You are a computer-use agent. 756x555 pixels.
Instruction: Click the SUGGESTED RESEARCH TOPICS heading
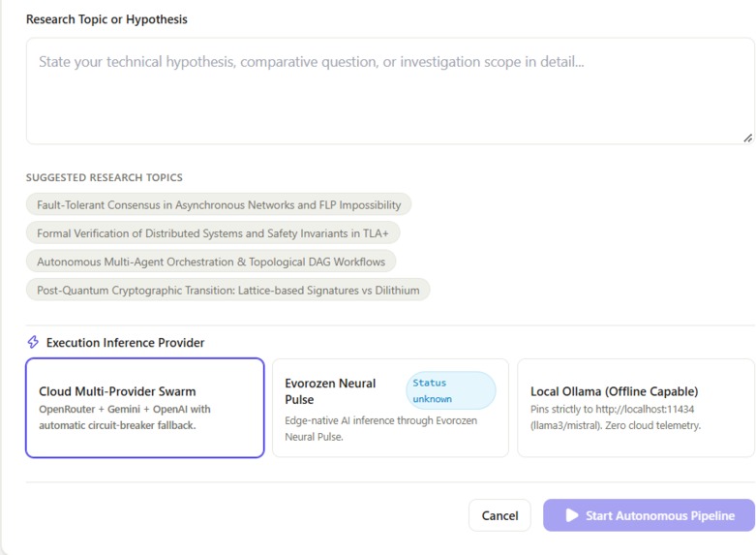pos(105,177)
